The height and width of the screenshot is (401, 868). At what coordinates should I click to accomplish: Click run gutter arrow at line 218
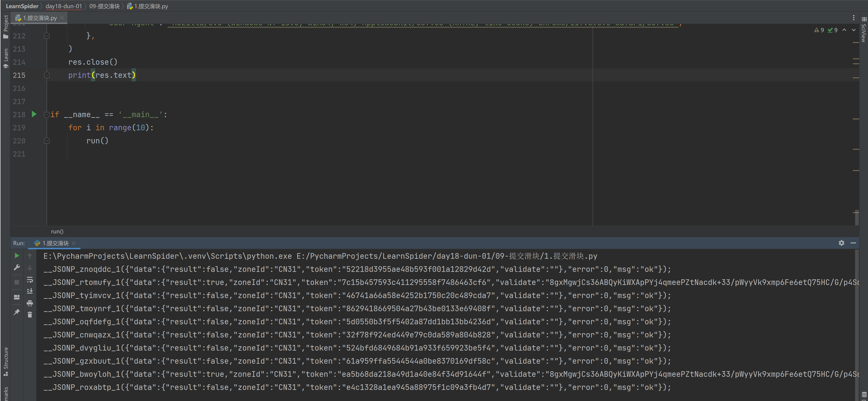tap(34, 114)
